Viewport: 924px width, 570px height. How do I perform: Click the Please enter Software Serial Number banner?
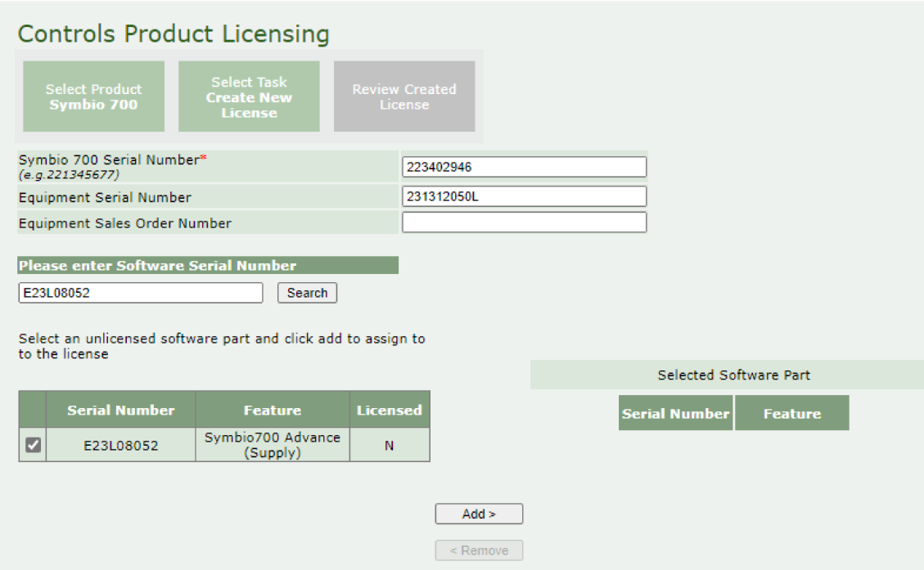point(208,265)
